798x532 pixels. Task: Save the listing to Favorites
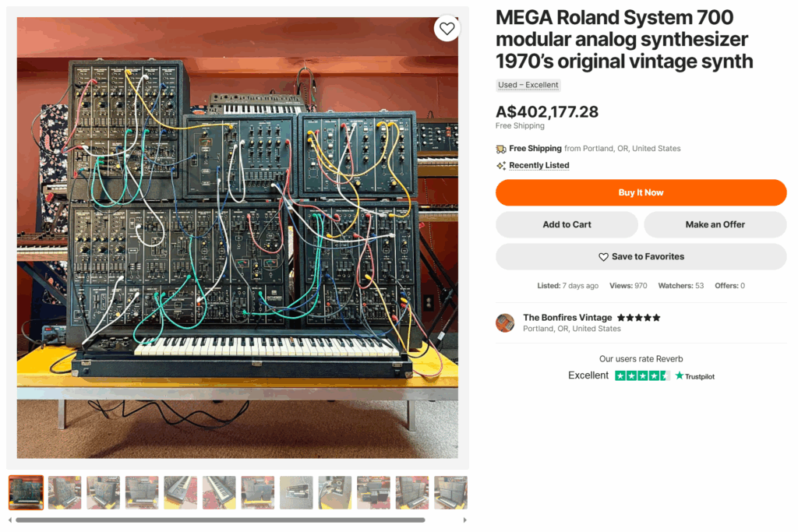tap(641, 256)
